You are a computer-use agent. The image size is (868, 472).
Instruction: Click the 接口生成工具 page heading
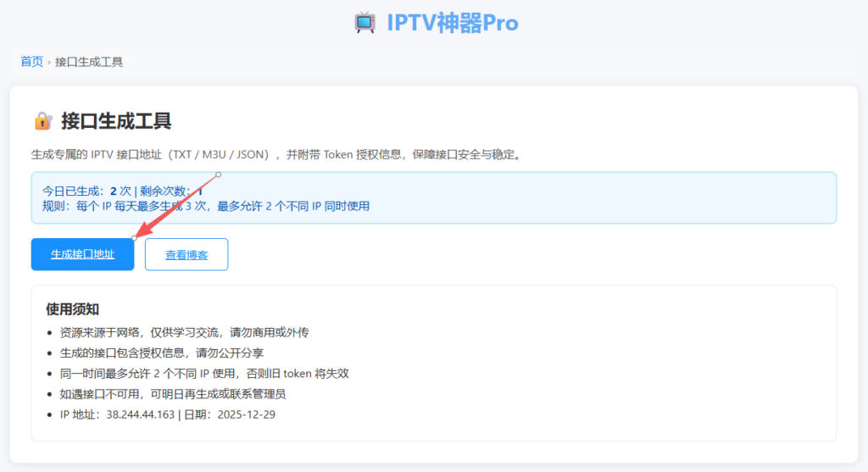[x=116, y=121]
